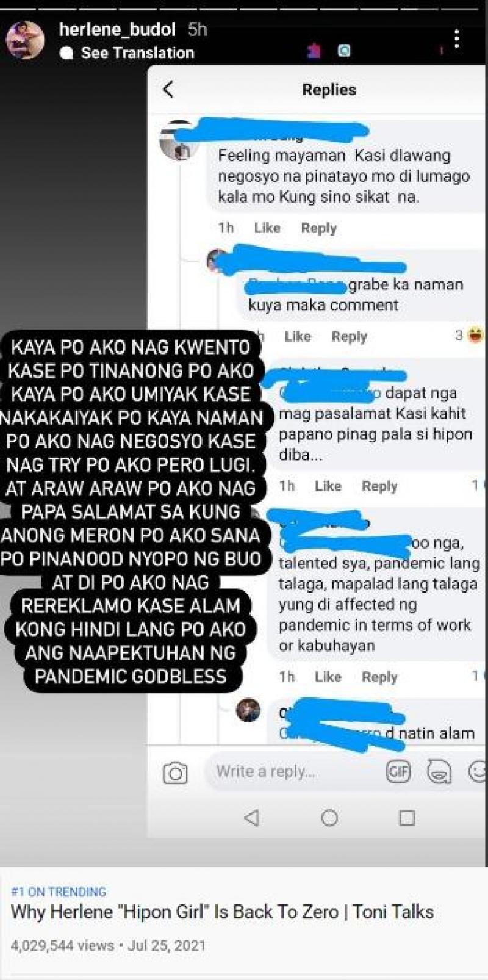Open the Toni Talks trending video title

click(222, 912)
